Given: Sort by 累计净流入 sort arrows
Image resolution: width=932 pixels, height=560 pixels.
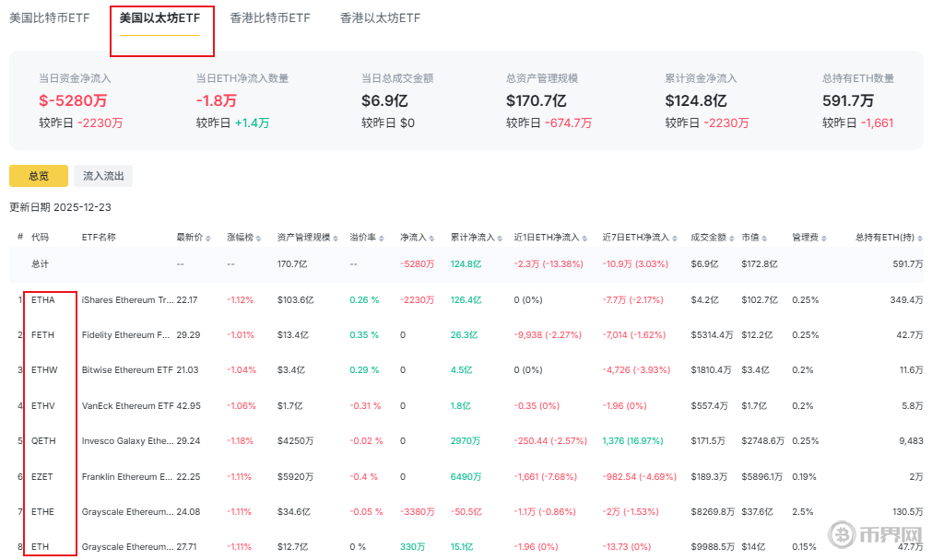Looking at the screenshot, I should [501, 238].
